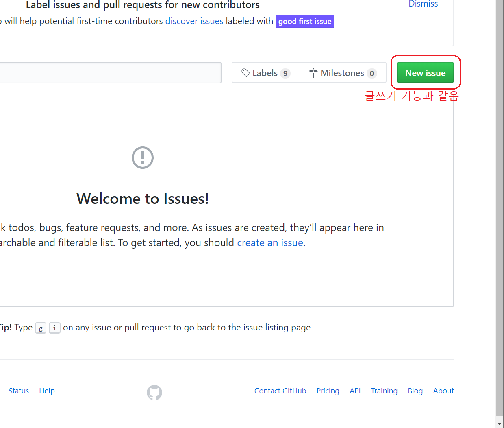Click the tag icon beside Labels
Image resolution: width=504 pixels, height=428 pixels.
pos(245,73)
